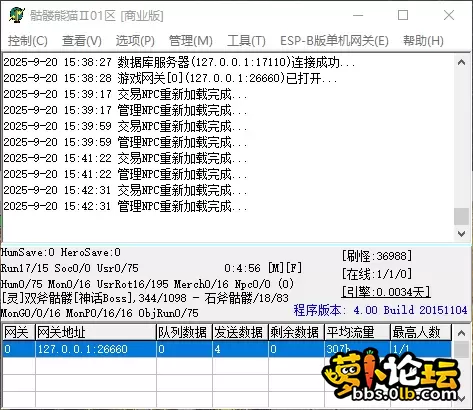
Task: Click the MonG0/0/16 MonP0/16/16 status line
Action: 100,313
